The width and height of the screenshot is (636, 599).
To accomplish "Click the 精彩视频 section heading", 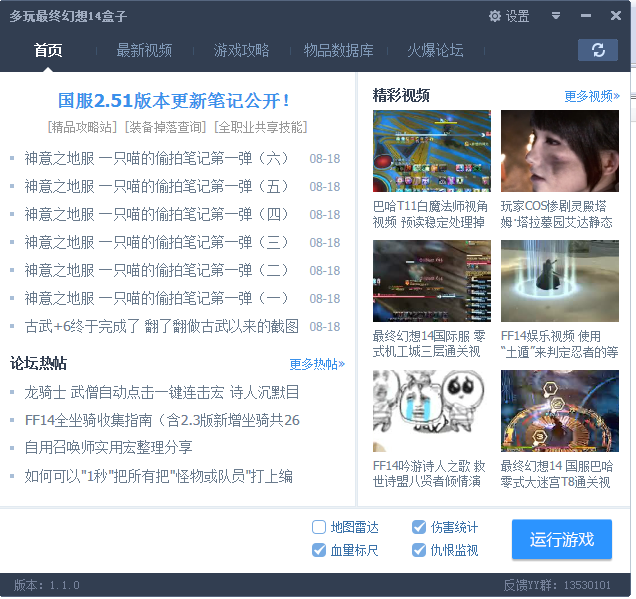I will [401, 96].
